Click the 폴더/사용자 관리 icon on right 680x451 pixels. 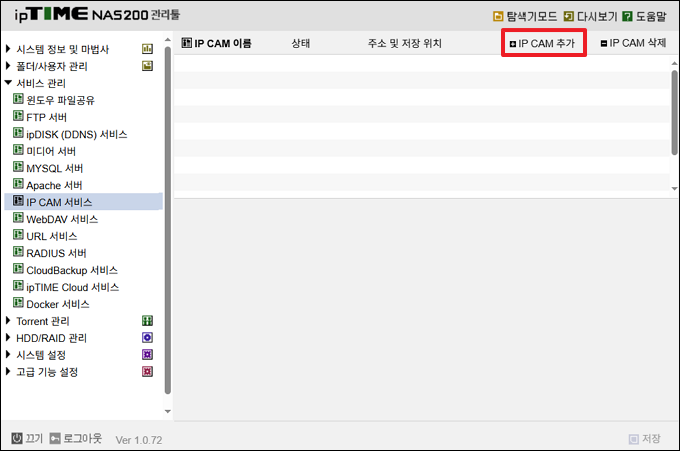[147, 66]
